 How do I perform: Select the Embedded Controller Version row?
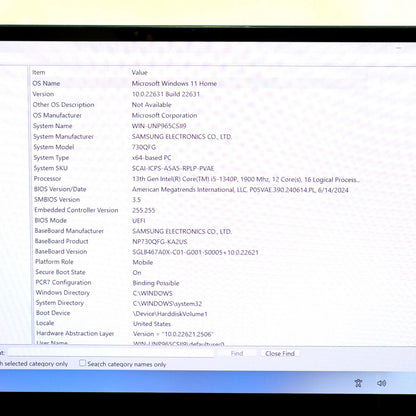(x=223, y=210)
